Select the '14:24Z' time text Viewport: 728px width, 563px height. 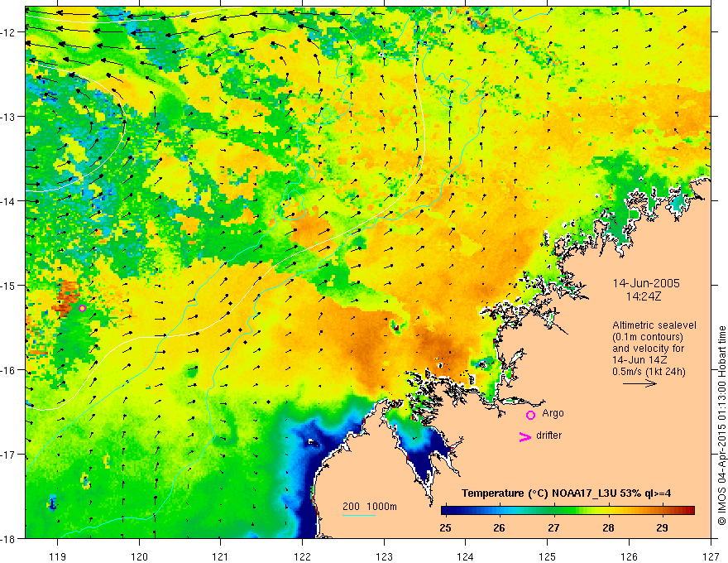coord(643,296)
